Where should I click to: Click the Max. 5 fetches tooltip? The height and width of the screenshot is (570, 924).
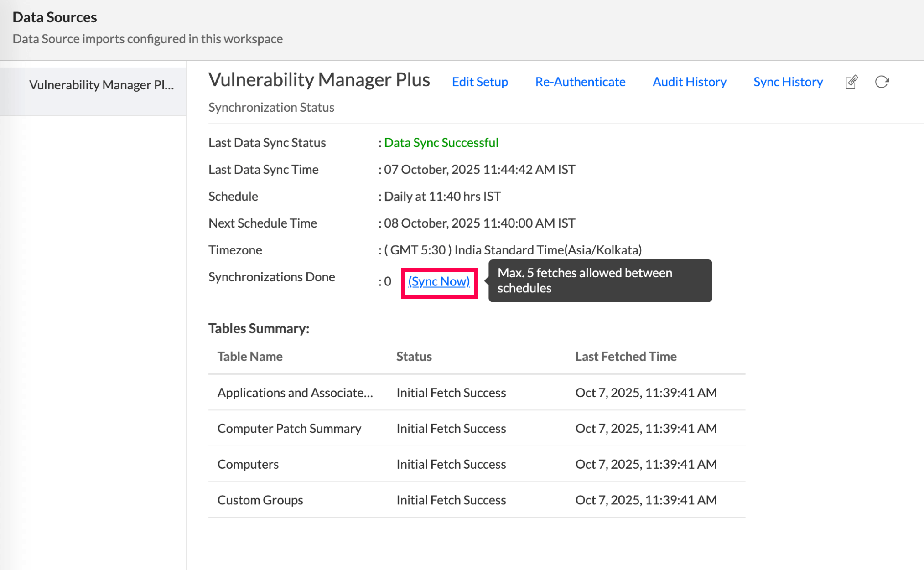(600, 280)
